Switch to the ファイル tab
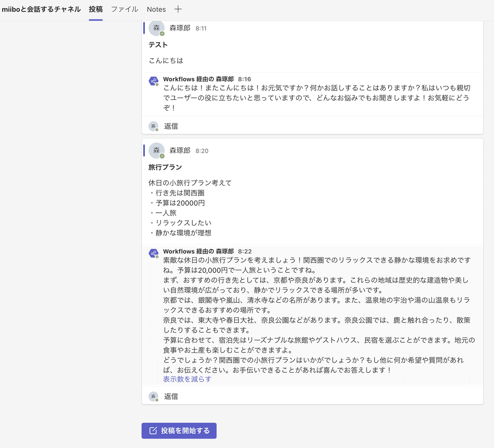This screenshot has width=494, height=448. point(125,9)
